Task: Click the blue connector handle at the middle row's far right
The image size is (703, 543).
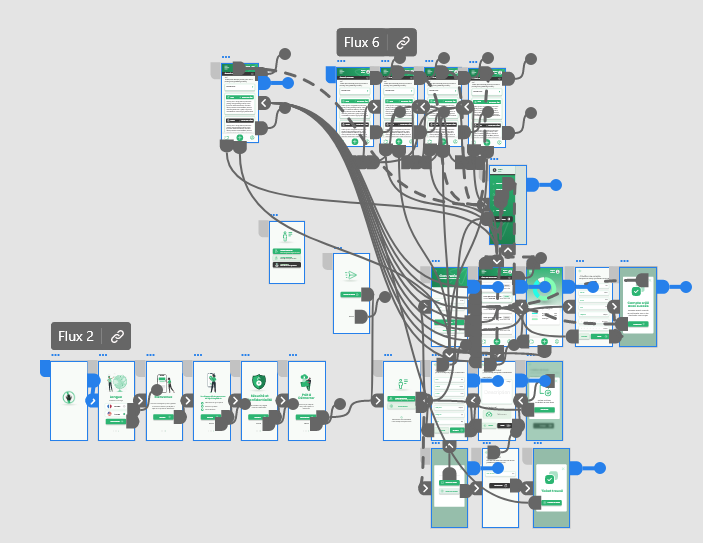Action: pos(686,287)
